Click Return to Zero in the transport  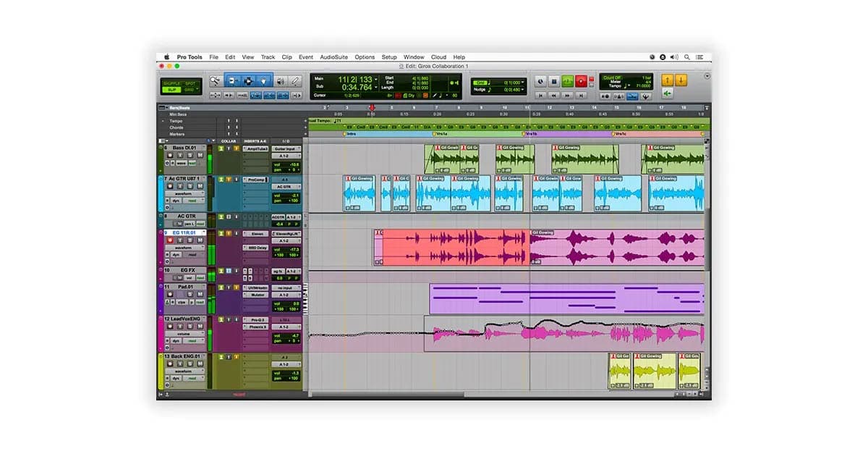pos(540,95)
